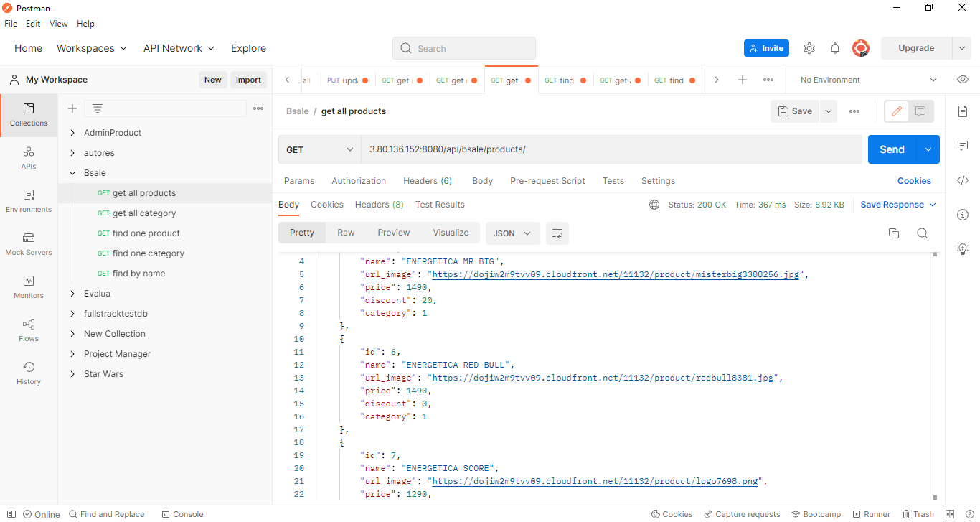Open the Authorization tab of the request
980x522 pixels.
coord(359,180)
